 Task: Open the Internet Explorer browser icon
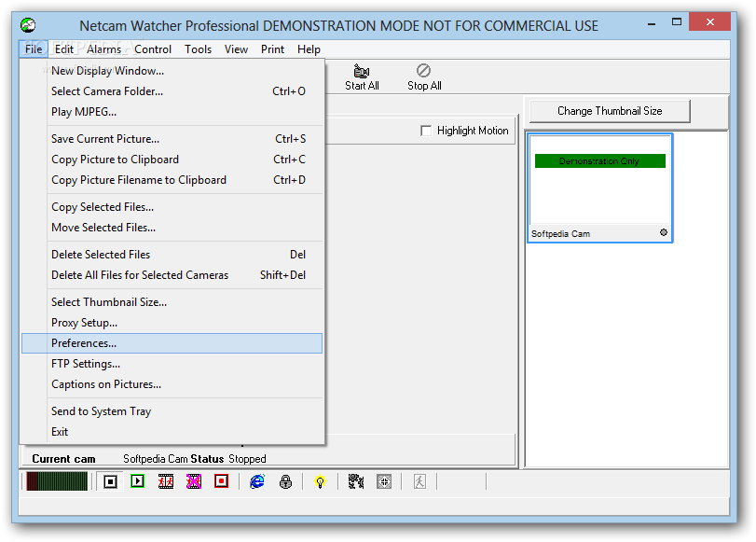(257, 481)
